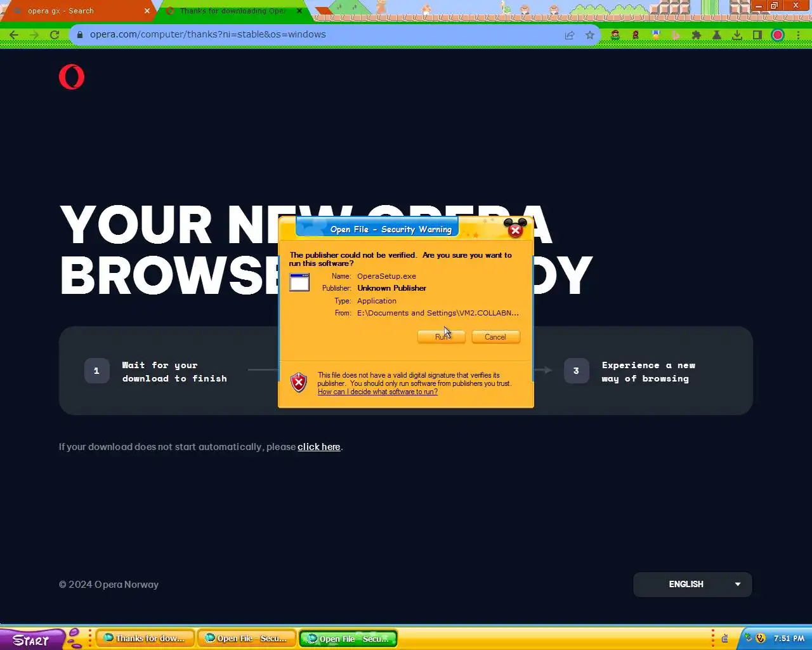Open the three-dot browser menu
Viewport: 812px width, 650px height.
coord(798,35)
